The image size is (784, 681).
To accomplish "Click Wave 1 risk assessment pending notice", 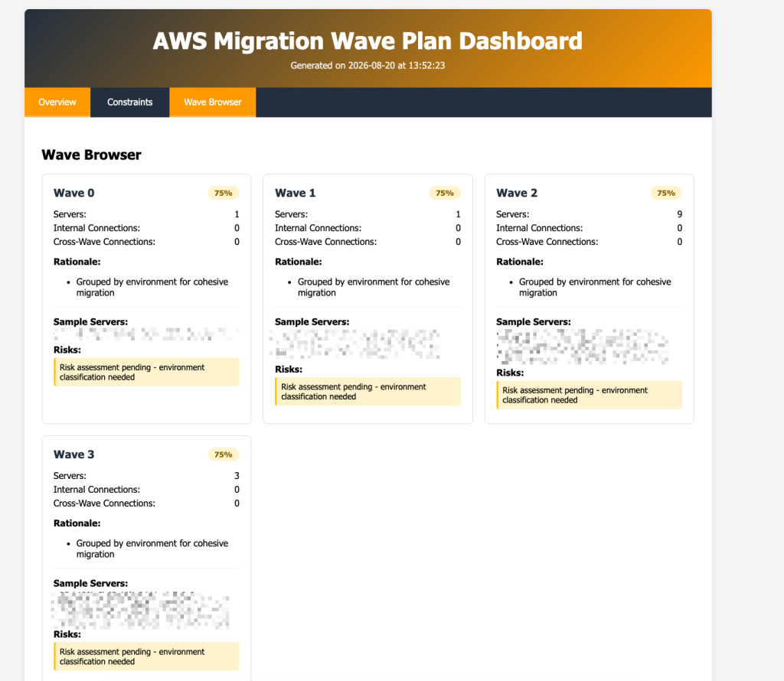I will (368, 392).
